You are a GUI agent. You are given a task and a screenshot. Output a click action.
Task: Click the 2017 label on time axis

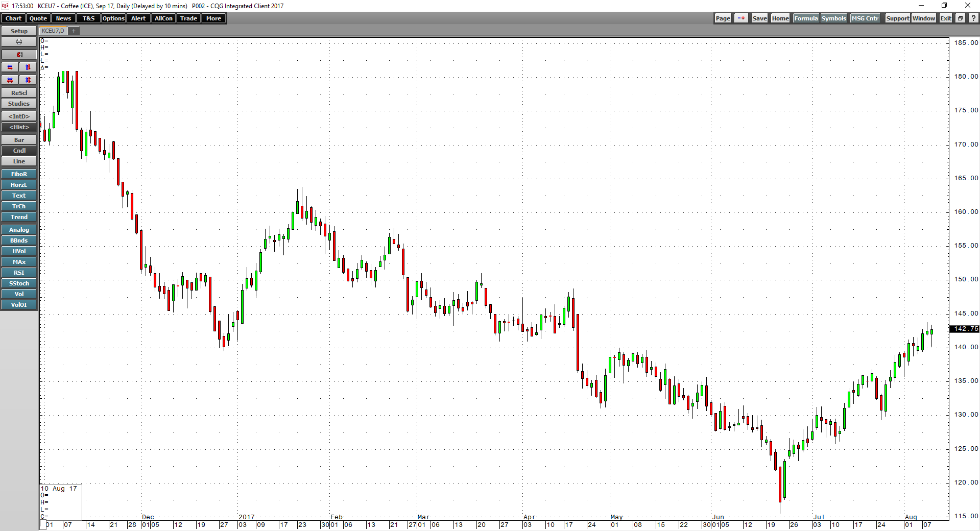tap(247, 517)
